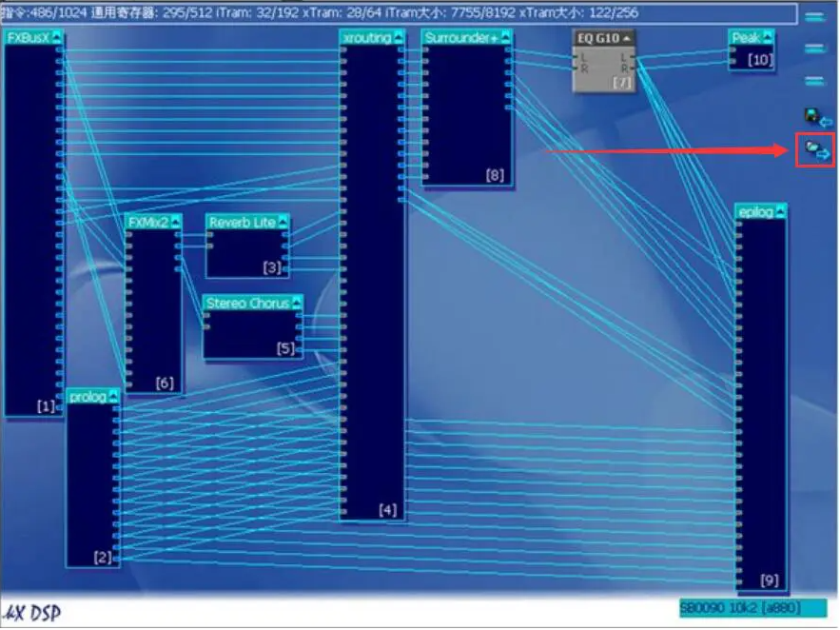Toggle the epilog header triangle
The height and width of the screenshot is (630, 840).
(x=780, y=211)
